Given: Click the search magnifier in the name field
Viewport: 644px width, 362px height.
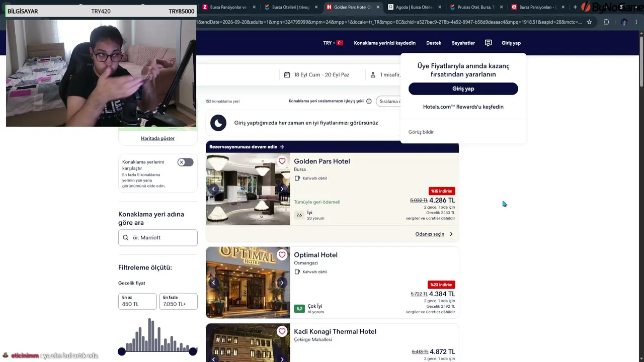Looking at the screenshot, I should pos(126,238).
